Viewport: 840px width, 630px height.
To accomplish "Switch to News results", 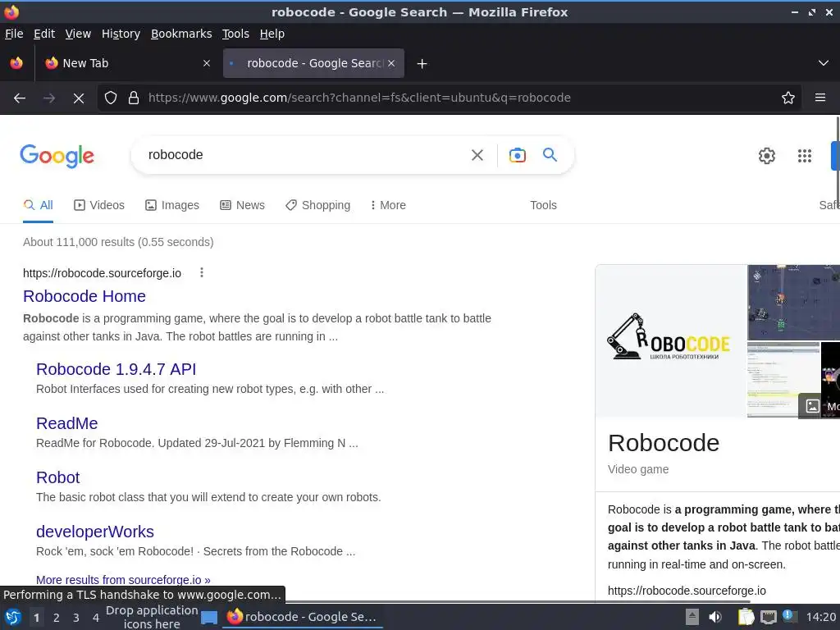I will [x=242, y=205].
